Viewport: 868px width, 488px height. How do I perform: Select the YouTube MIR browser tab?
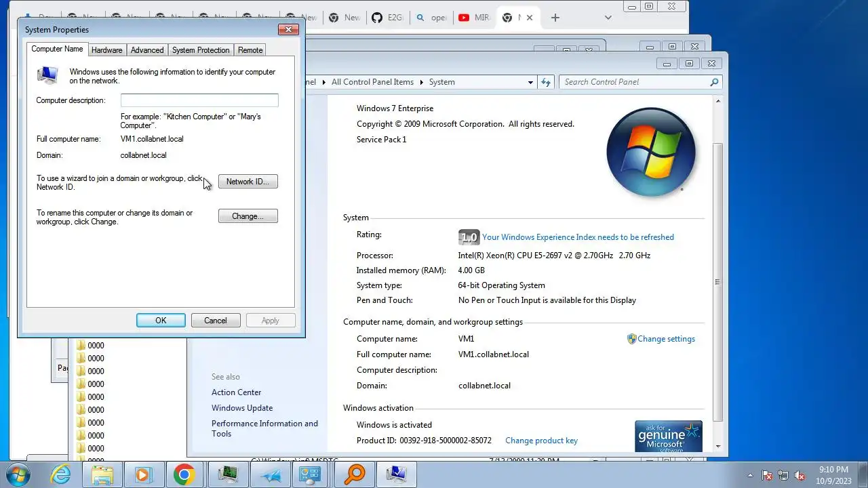pos(474,18)
